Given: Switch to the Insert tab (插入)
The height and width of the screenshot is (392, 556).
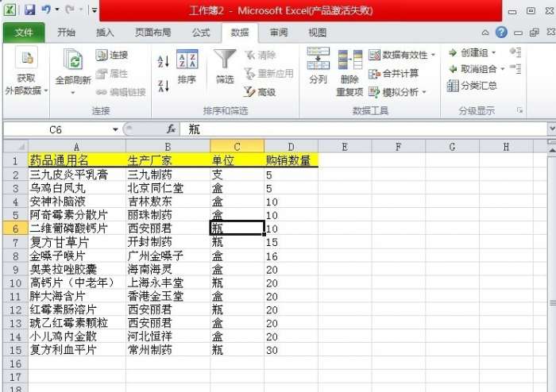Looking at the screenshot, I should [x=105, y=33].
